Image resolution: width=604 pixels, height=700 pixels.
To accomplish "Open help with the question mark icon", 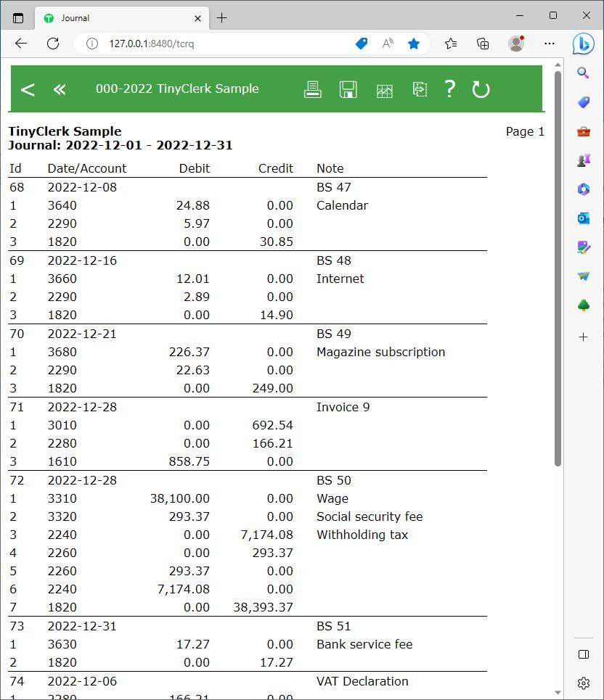I will coord(450,88).
